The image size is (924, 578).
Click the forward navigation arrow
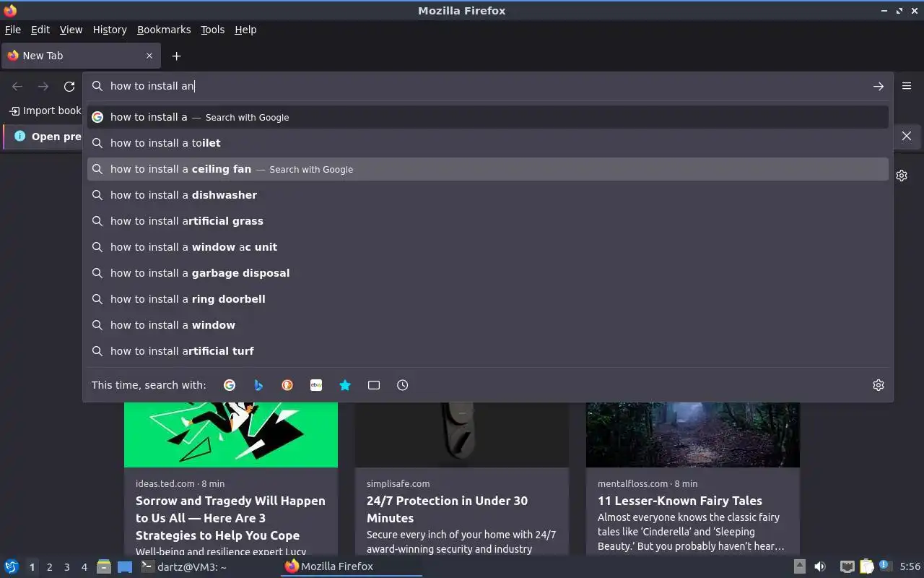[43, 86]
